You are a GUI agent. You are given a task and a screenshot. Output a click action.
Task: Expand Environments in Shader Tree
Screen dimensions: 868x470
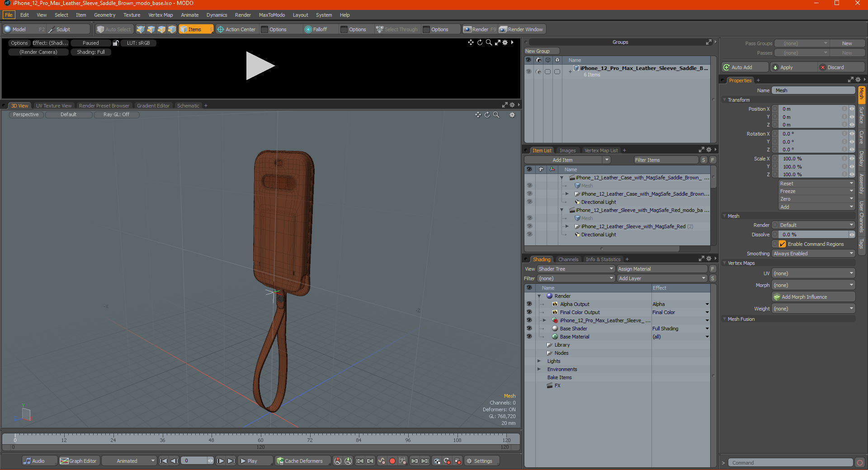[x=539, y=369]
